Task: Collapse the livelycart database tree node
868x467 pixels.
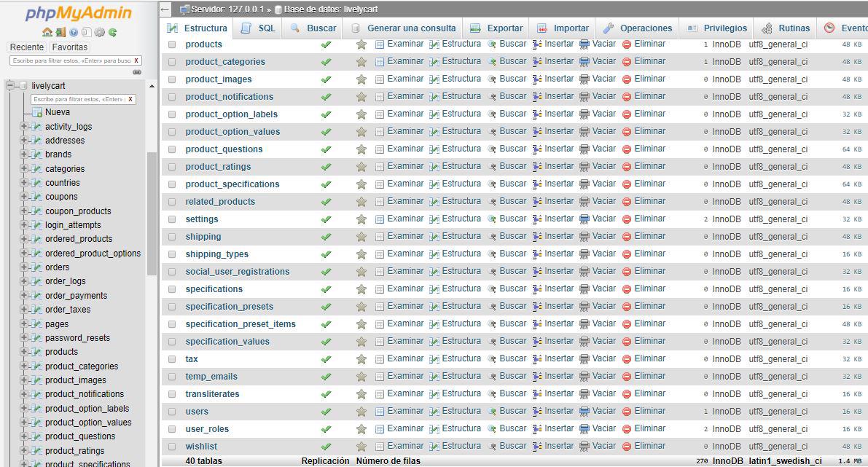Action: pyautogui.click(x=9, y=86)
